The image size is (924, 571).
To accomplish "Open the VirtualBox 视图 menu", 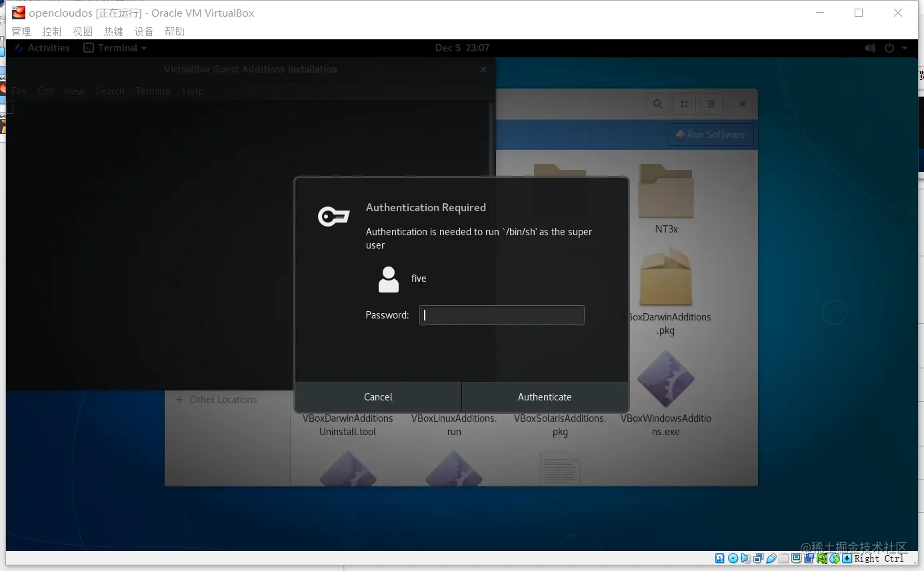I will (x=83, y=31).
